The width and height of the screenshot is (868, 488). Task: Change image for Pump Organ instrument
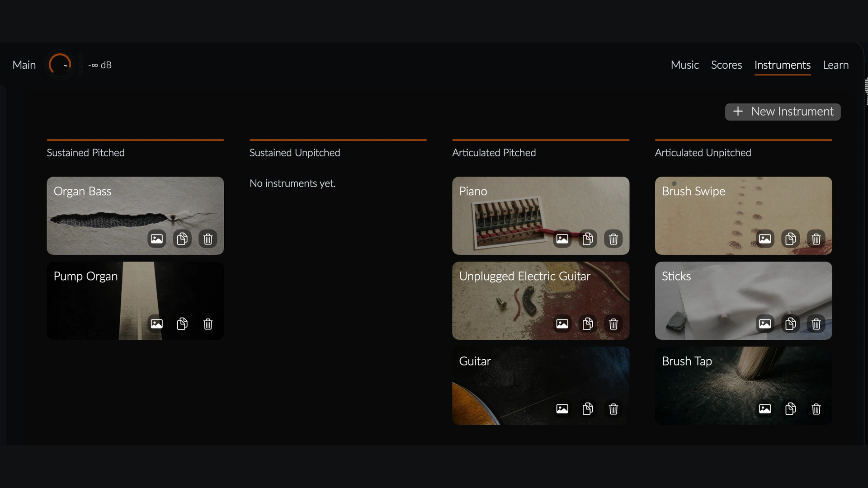(x=156, y=324)
